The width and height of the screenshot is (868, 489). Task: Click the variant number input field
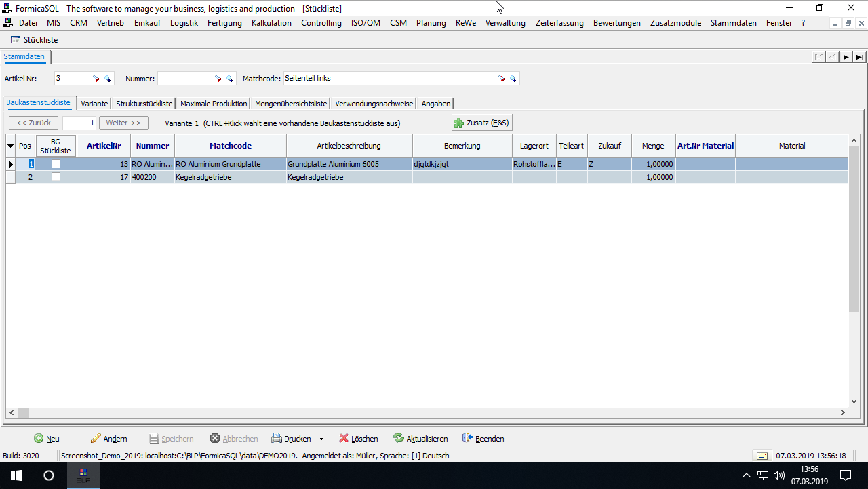pos(79,123)
